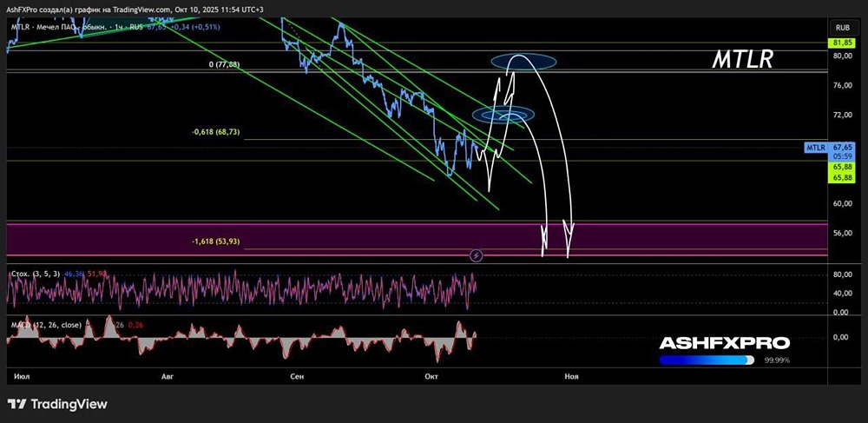Click the 76,00 price axis label
The image size is (868, 423).
click(842, 85)
